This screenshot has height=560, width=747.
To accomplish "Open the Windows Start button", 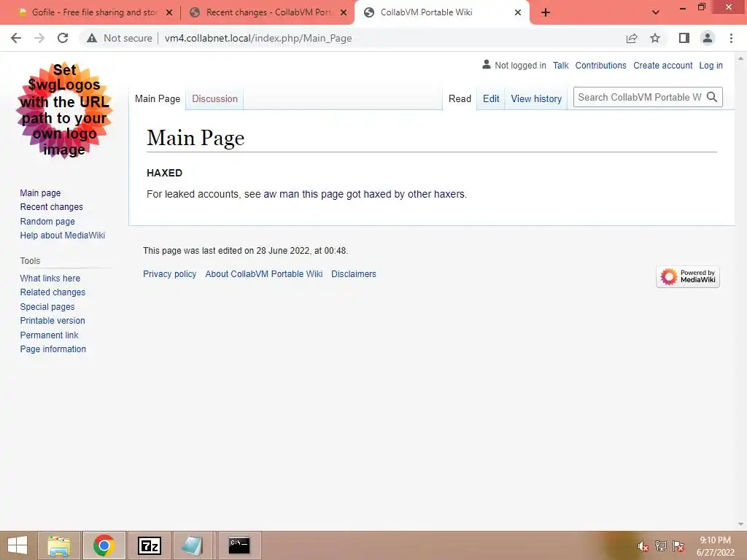I will (x=18, y=545).
